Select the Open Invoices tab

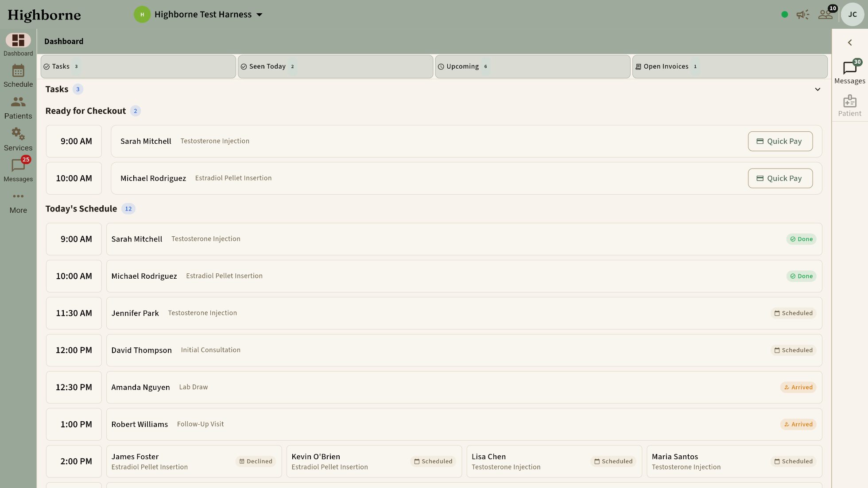[730, 66]
